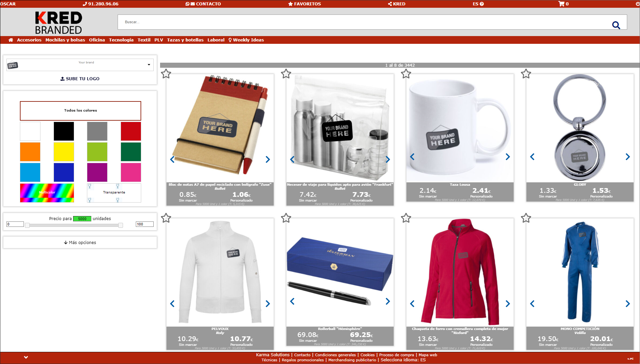Open the CONTACTO link in top bar
640x364 pixels.
(x=203, y=4)
